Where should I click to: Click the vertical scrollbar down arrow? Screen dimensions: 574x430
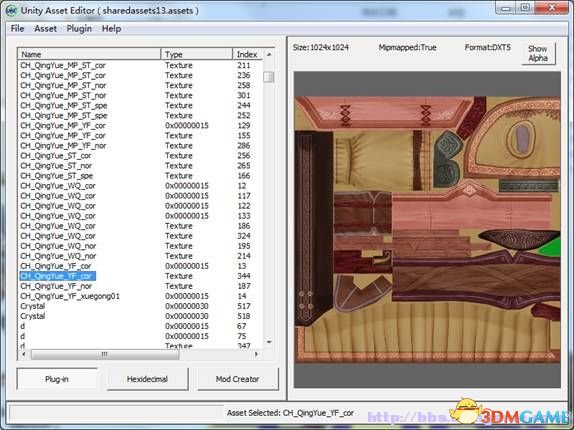[x=269, y=342]
